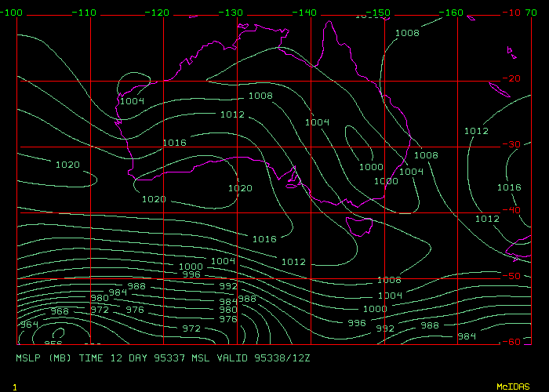The image size is (549, 392).
Task: Click the 956 low pressure label
Action: click(53, 343)
